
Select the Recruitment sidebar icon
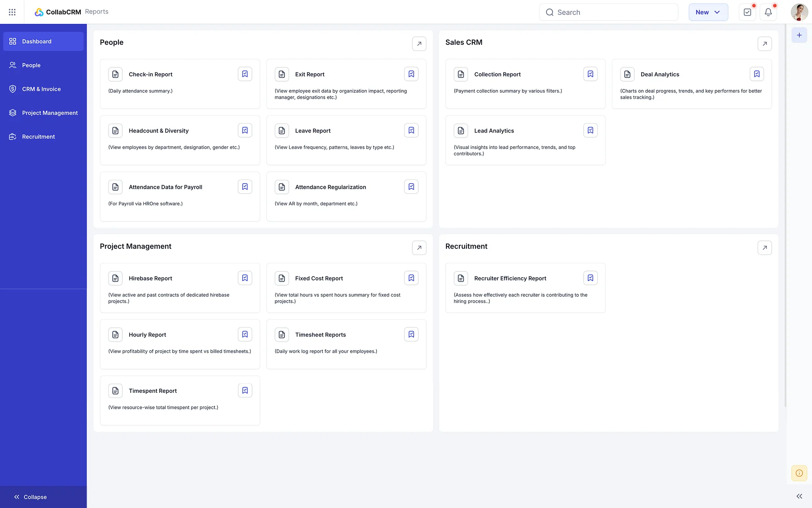coord(12,136)
